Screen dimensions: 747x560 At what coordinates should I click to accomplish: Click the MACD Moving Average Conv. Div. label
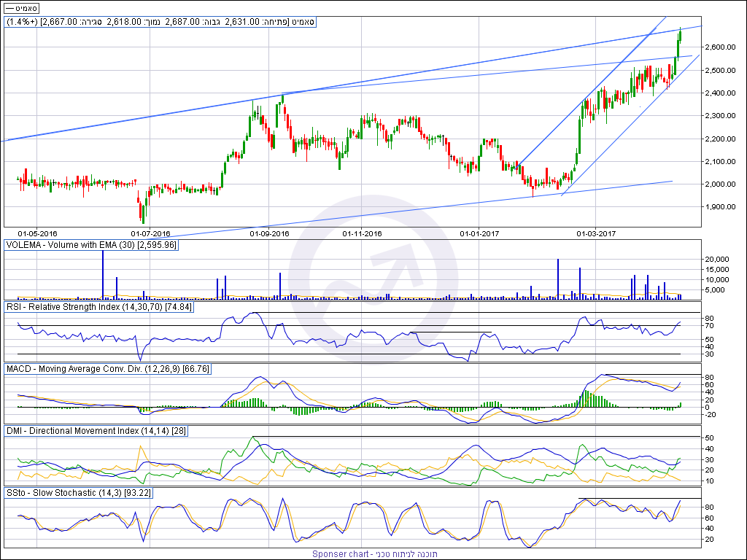pyautogui.click(x=108, y=369)
